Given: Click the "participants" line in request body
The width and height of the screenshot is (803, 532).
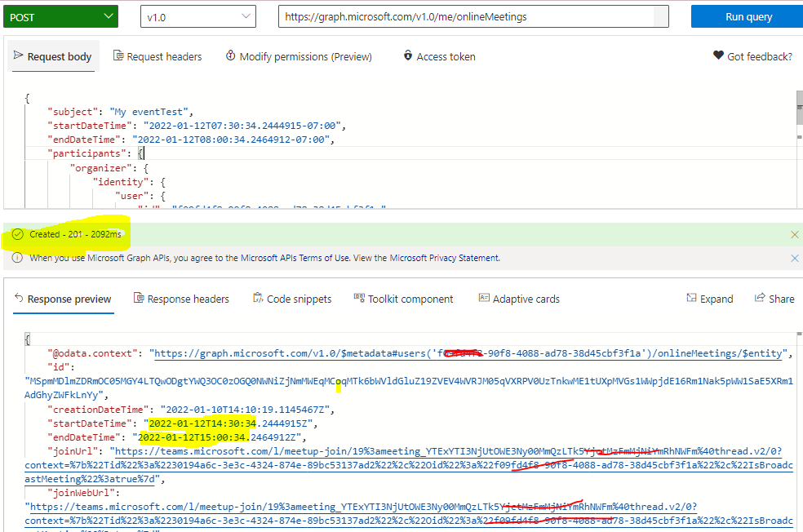Looking at the screenshot, I should 96,153.
